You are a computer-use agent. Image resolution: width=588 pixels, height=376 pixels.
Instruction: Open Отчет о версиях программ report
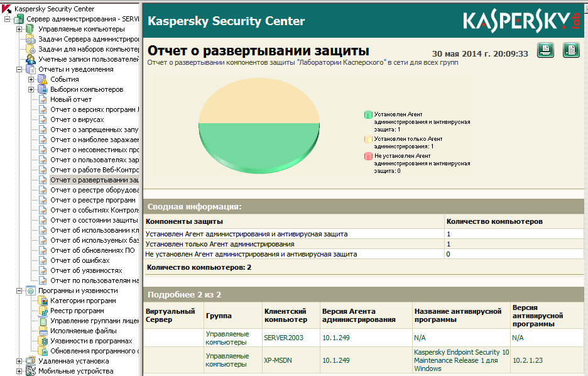click(94, 109)
